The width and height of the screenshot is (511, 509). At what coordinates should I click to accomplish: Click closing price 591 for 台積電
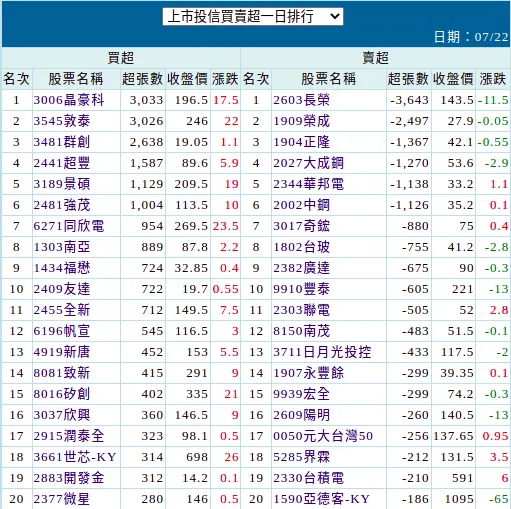[463, 478]
